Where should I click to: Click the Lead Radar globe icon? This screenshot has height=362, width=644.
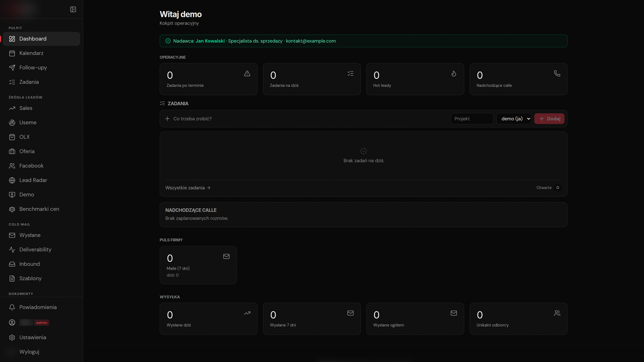tap(12, 180)
